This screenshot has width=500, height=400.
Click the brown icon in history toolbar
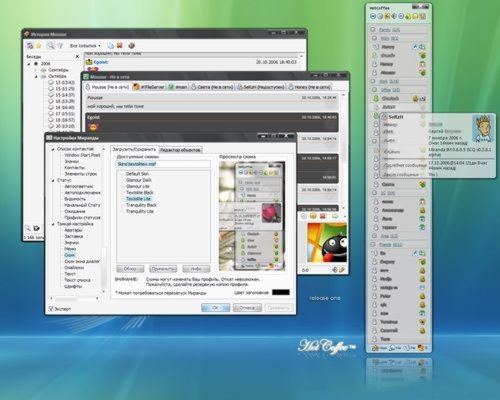pos(132,45)
